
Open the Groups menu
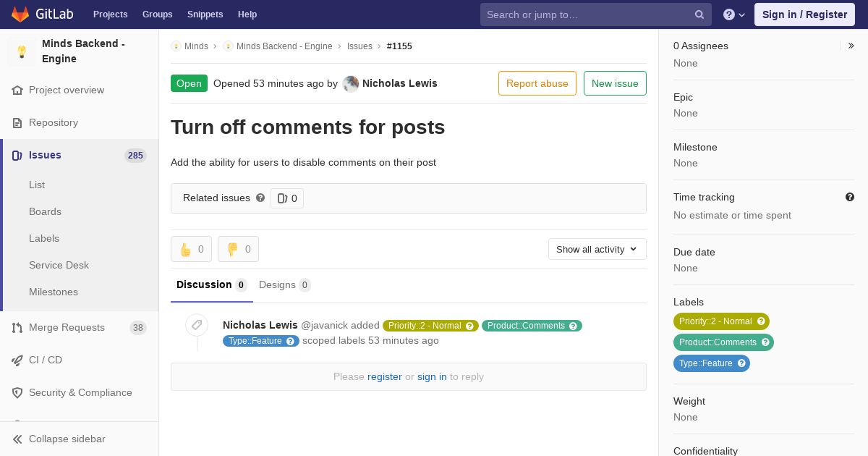[158, 14]
